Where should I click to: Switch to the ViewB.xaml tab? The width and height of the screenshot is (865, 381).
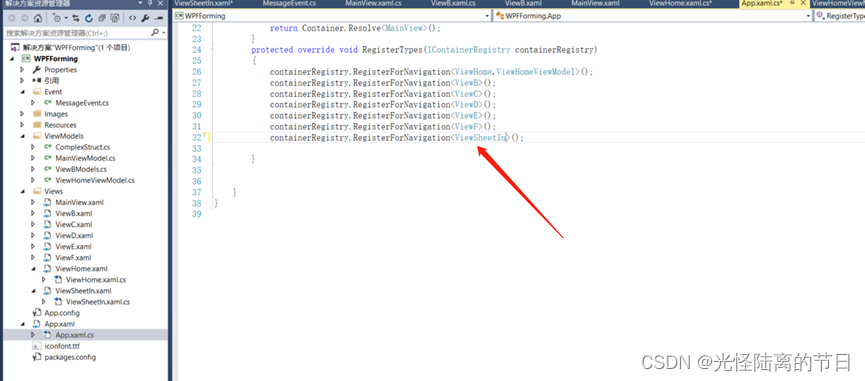(523, 3)
